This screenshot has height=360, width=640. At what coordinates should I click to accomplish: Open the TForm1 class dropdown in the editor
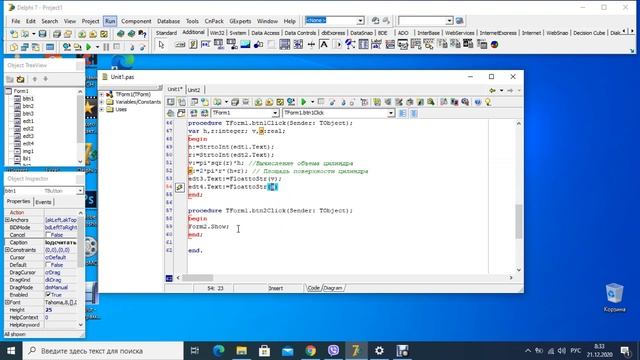(x=275, y=113)
